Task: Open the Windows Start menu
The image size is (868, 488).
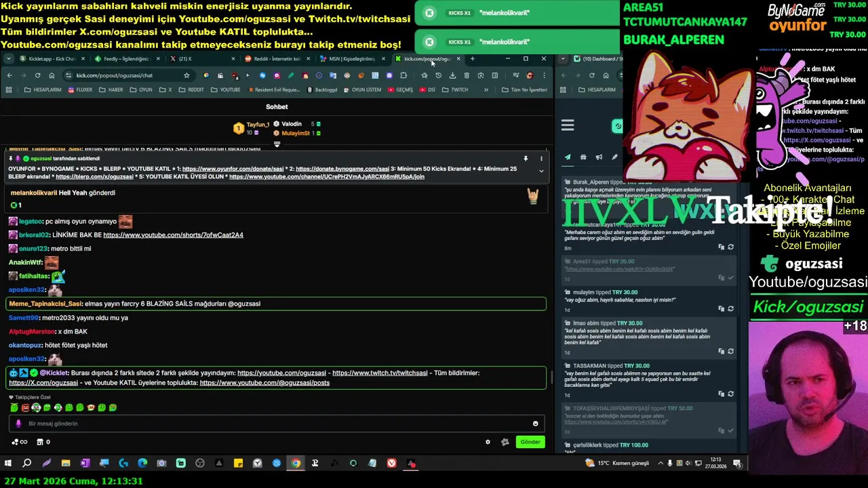Action: point(8,464)
